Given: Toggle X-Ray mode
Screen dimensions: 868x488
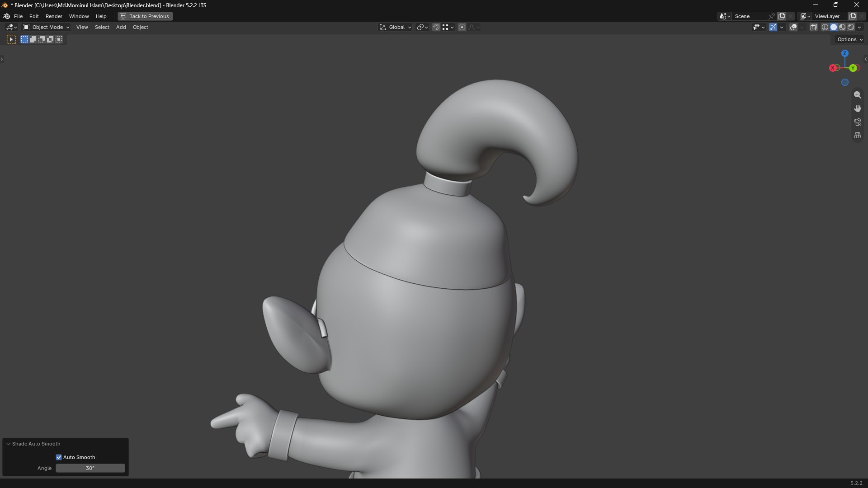Looking at the screenshot, I should pyautogui.click(x=814, y=27).
